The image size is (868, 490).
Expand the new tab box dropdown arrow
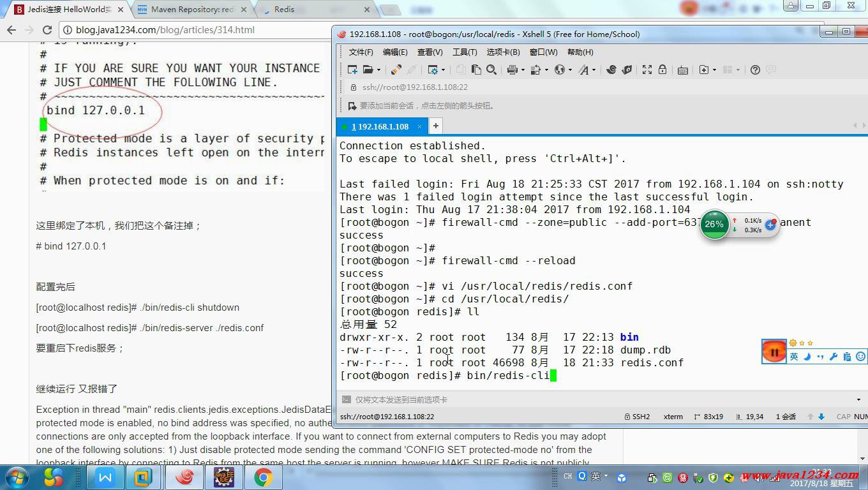(714, 70)
